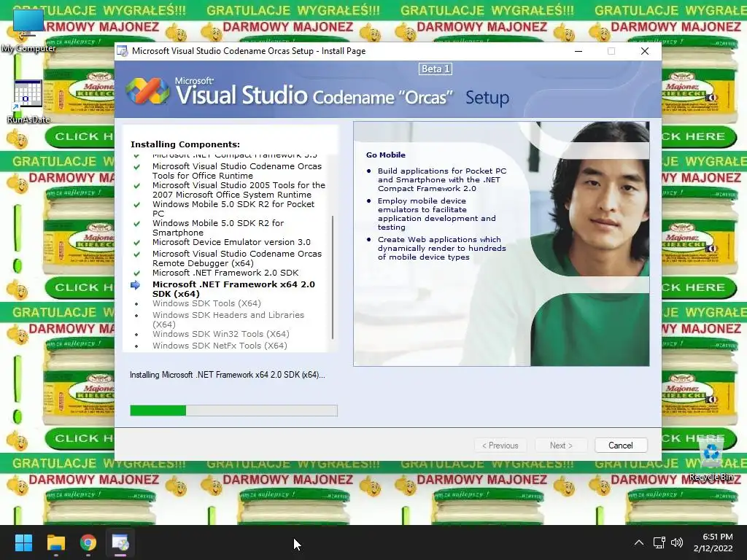The height and width of the screenshot is (560, 747).
Task: Select Microsoft .NET Framework x64 2.0 SDK entry
Action: [x=233, y=289]
